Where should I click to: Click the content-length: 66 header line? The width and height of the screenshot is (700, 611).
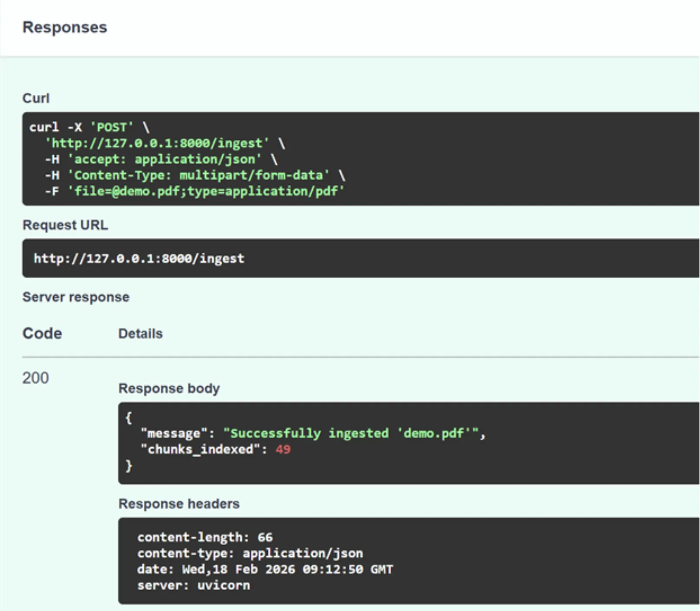205,537
